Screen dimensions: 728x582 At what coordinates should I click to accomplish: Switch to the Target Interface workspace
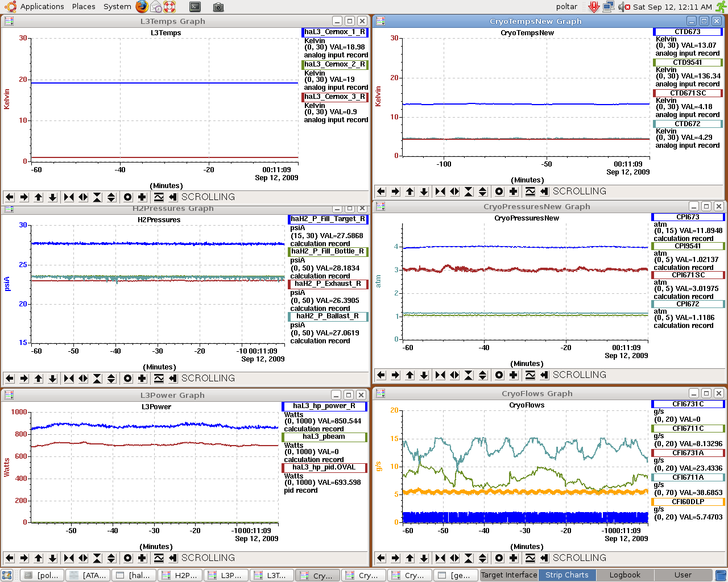[509, 575]
